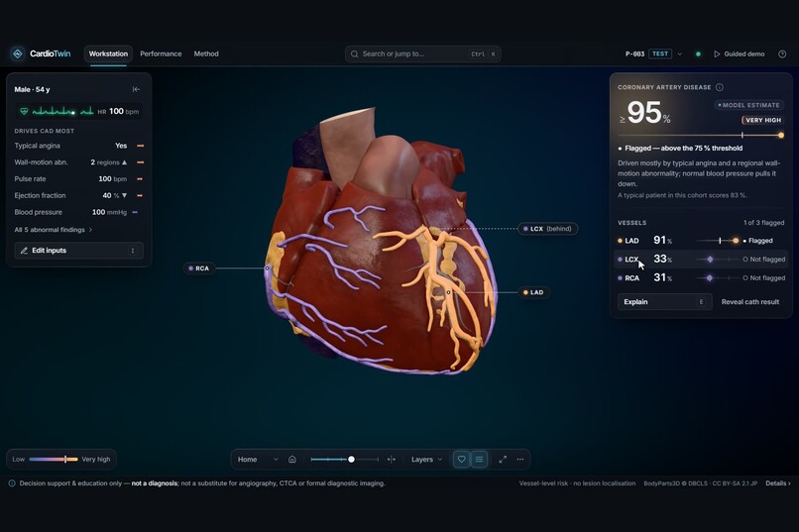799x532 pixels.
Task: Click the CardioTwin logo icon
Action: 17,53
